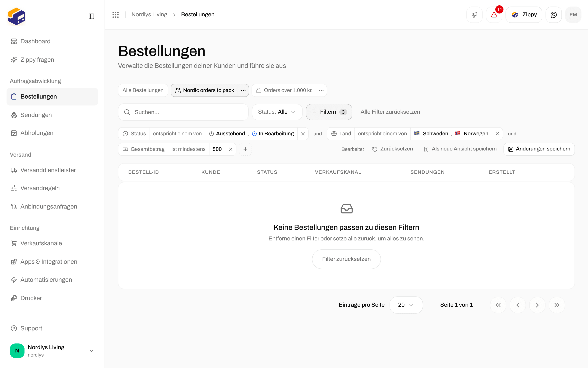
Task: Go to the last page
Action: (557, 305)
